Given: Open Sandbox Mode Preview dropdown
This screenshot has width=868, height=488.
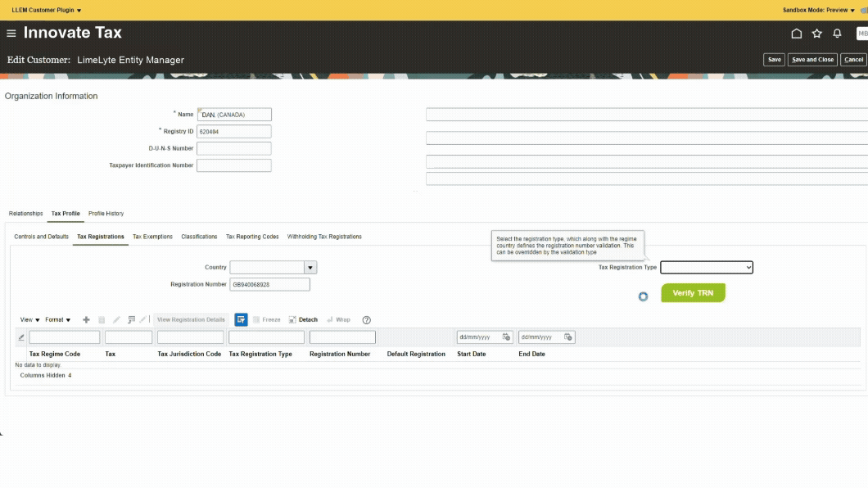Looking at the screenshot, I should click(819, 10).
